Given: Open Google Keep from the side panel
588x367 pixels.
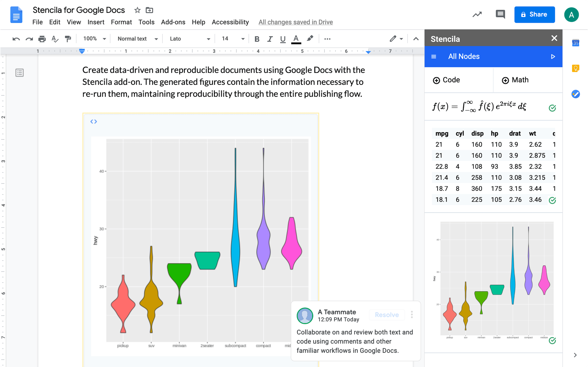Looking at the screenshot, I should point(576,68).
